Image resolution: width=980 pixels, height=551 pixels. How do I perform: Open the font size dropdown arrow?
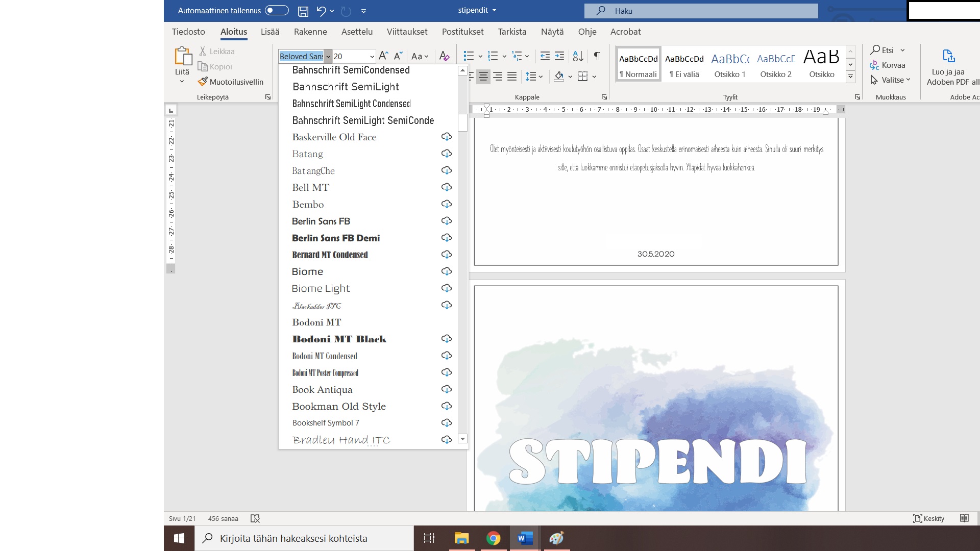(x=372, y=57)
